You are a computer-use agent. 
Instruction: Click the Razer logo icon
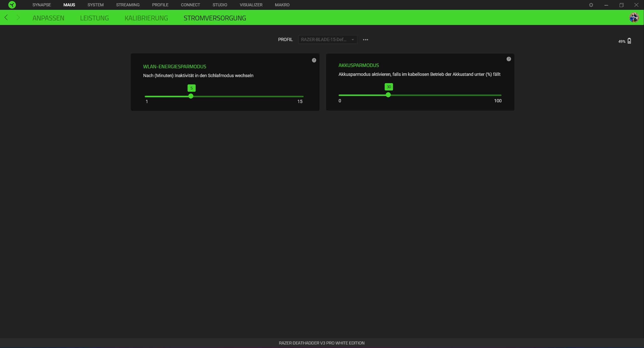click(x=12, y=5)
